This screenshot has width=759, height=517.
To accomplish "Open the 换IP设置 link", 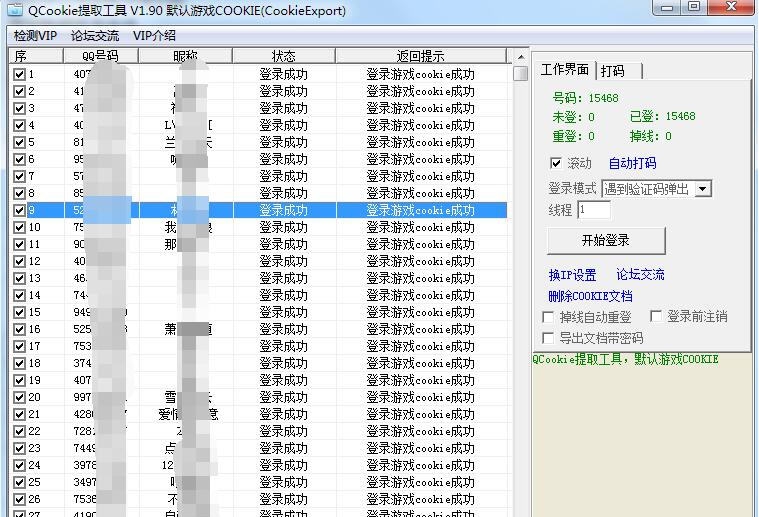I will point(572,275).
